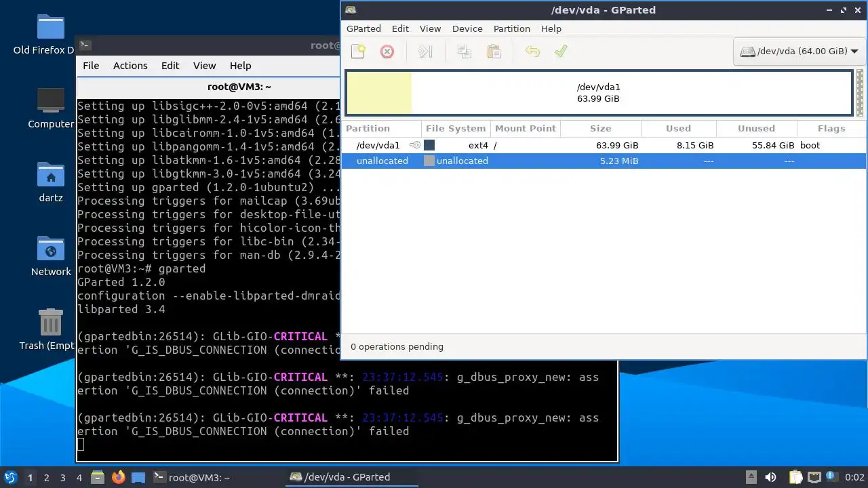Sort by File System column header
This screenshot has height=488, width=868.
click(456, 128)
